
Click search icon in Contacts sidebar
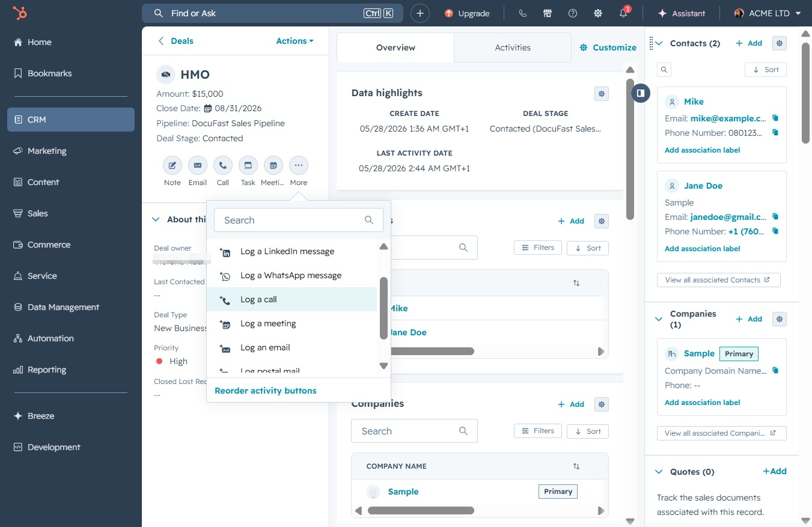[664, 70]
